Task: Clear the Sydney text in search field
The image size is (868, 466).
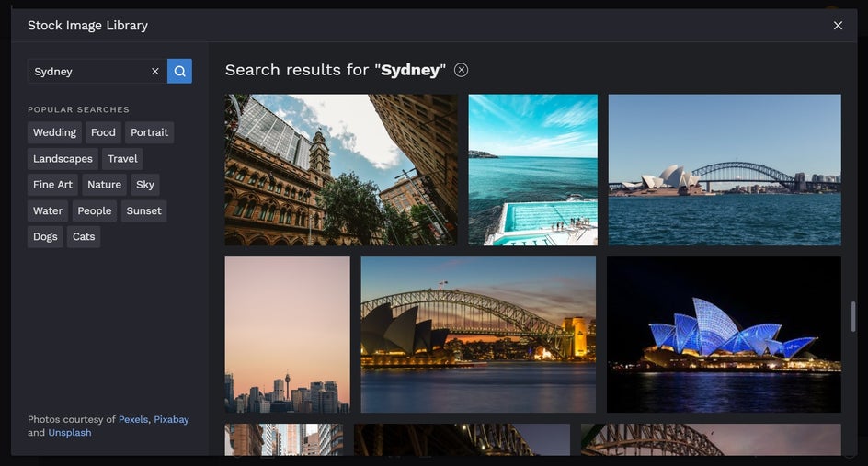Action: pyautogui.click(x=155, y=71)
